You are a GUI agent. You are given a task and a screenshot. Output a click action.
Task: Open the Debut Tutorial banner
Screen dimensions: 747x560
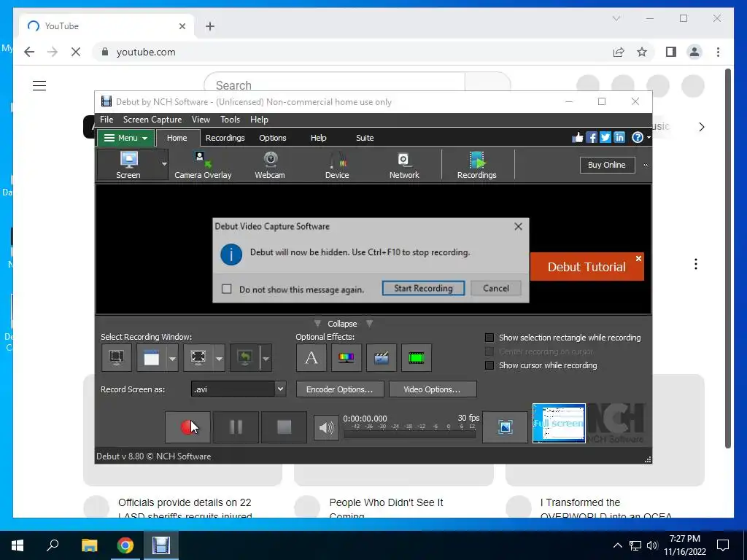point(587,267)
